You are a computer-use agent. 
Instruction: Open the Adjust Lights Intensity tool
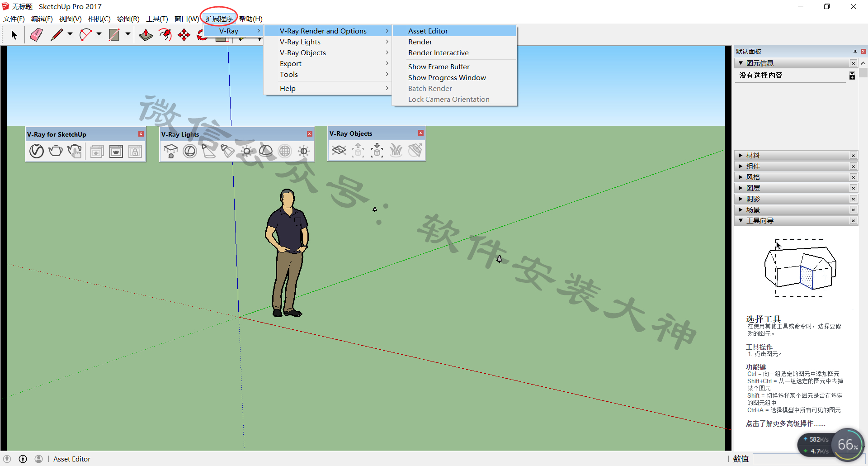(x=304, y=151)
